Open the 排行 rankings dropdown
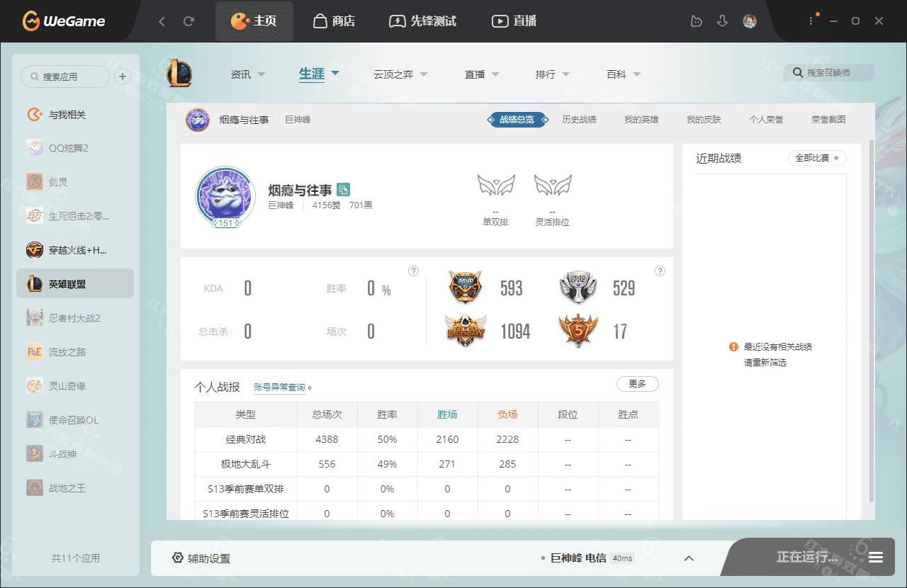This screenshot has height=588, width=907. (x=553, y=74)
